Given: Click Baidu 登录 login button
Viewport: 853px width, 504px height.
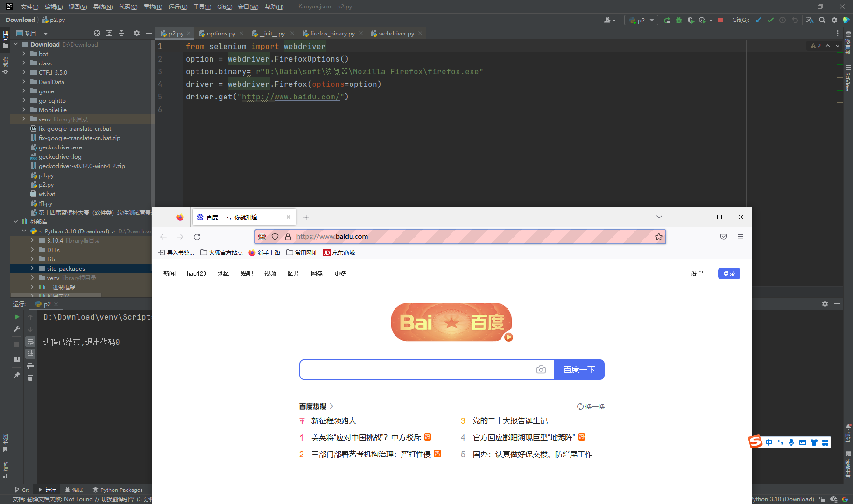Looking at the screenshot, I should click(729, 273).
